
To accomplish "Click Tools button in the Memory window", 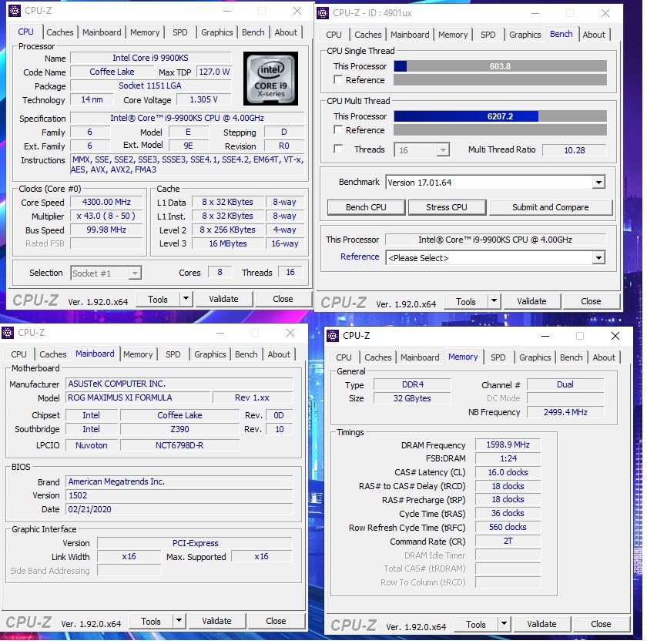I will click(476, 624).
